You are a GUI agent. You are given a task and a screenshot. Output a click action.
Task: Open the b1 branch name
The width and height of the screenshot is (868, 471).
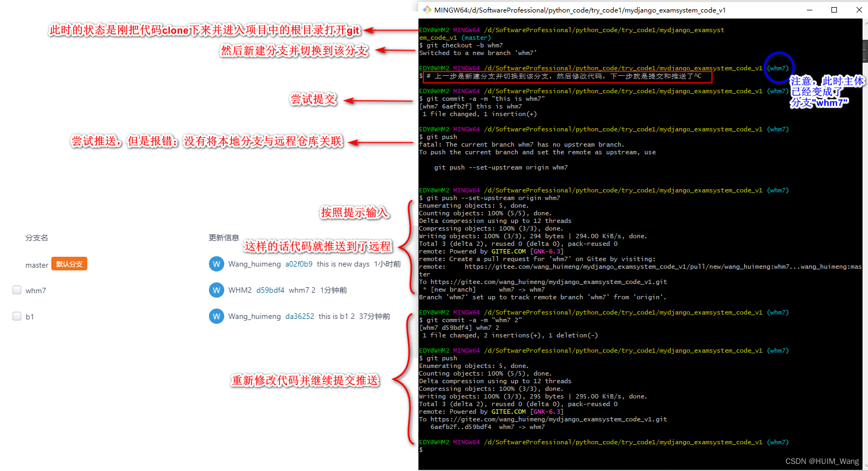(x=29, y=317)
